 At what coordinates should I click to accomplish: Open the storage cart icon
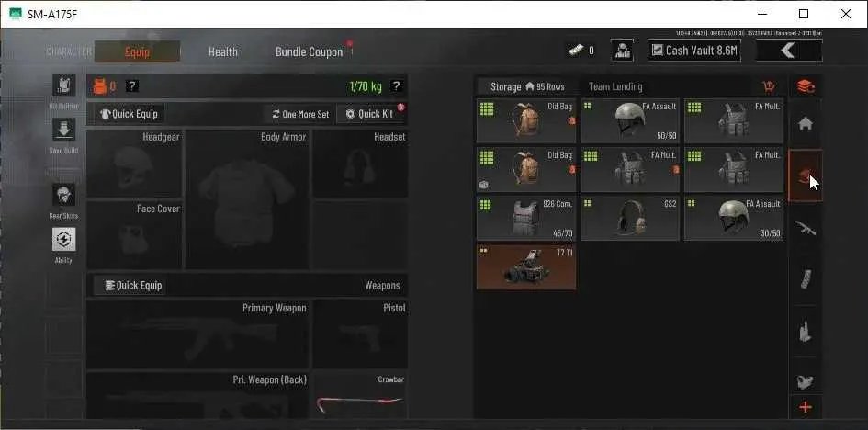coord(769,87)
